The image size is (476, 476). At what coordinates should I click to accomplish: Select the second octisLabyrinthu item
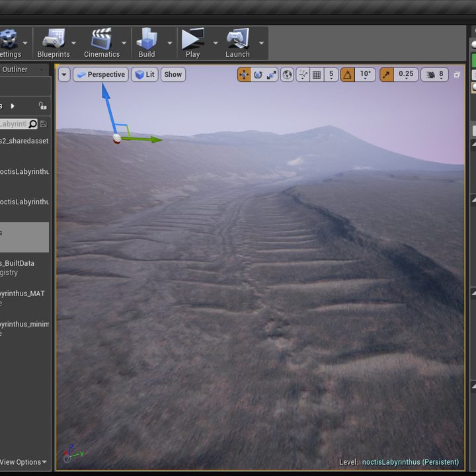click(24, 202)
